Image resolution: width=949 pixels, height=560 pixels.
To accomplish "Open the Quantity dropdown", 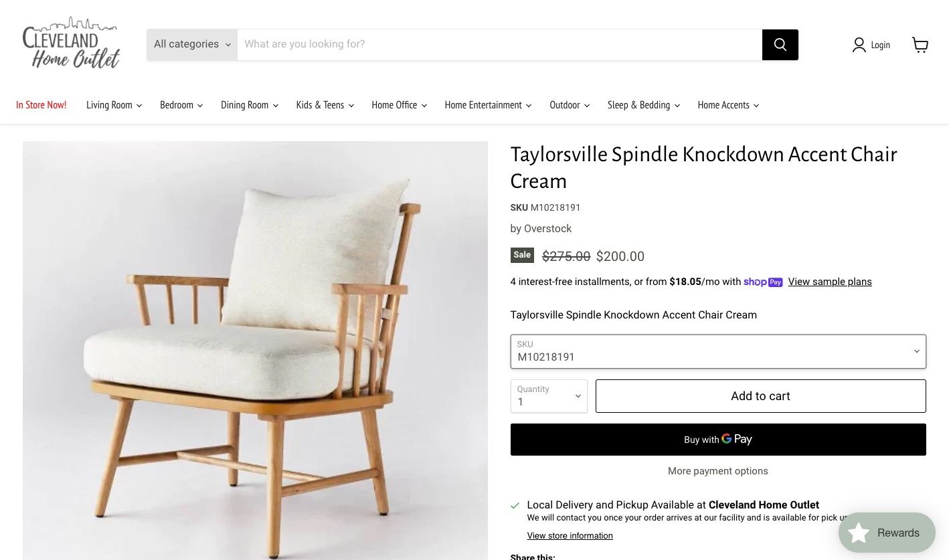I will click(548, 396).
